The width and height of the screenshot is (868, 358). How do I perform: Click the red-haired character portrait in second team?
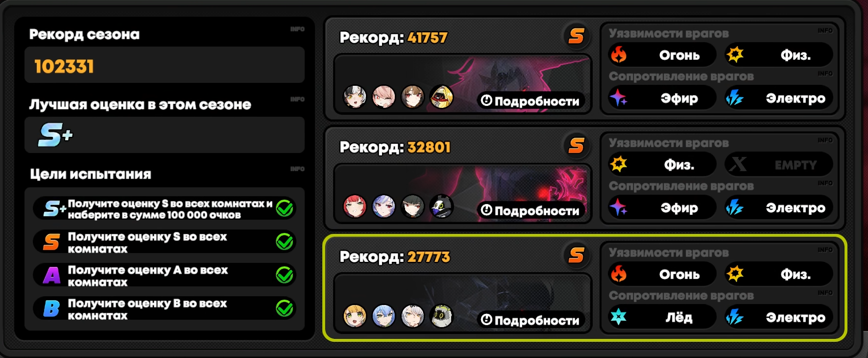coord(355,206)
